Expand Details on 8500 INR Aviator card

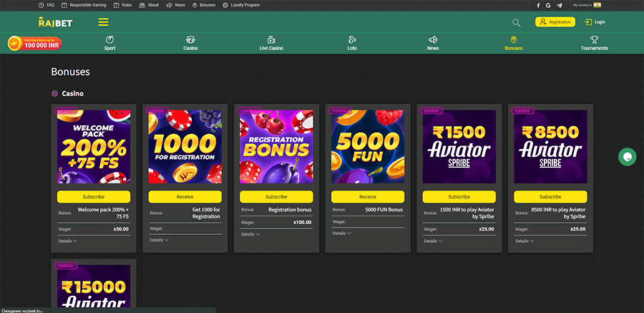tap(527, 241)
